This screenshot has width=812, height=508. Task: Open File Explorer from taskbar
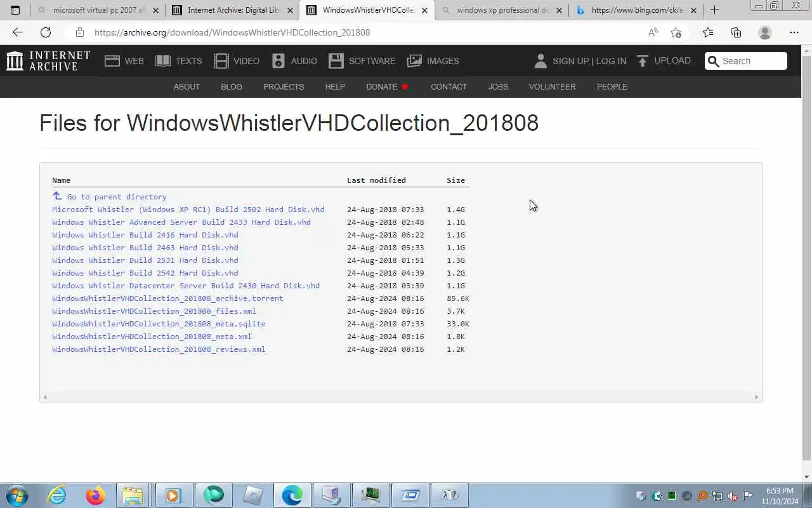coord(133,495)
